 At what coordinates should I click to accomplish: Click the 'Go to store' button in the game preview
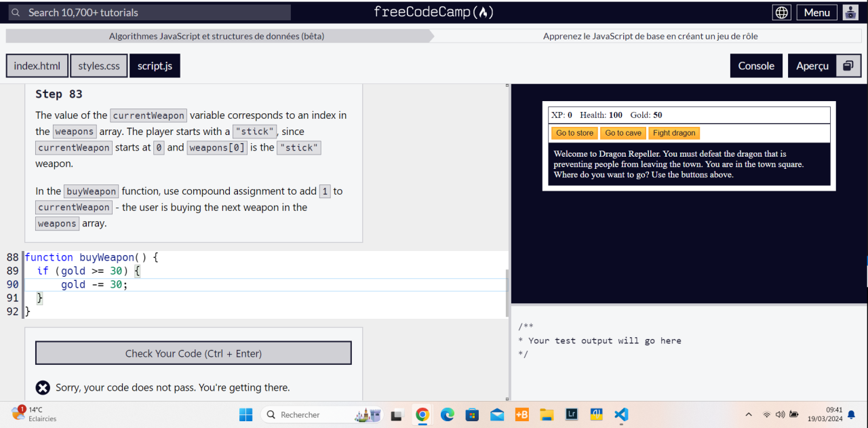click(574, 133)
